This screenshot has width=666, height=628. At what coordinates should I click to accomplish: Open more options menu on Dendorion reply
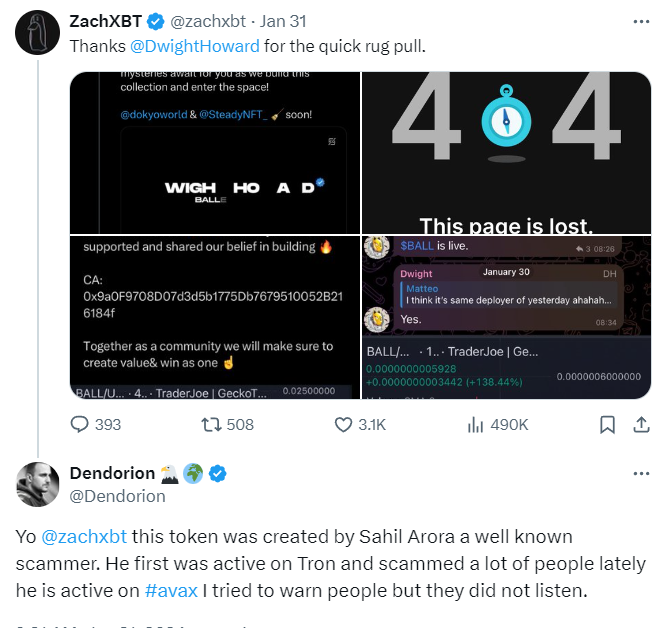pos(641,473)
